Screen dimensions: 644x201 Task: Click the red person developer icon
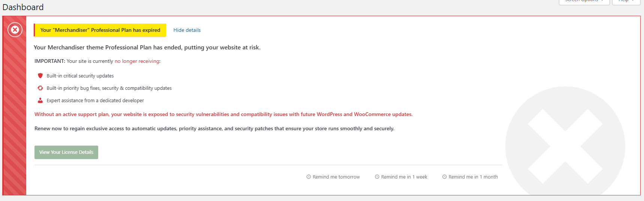[x=40, y=100]
